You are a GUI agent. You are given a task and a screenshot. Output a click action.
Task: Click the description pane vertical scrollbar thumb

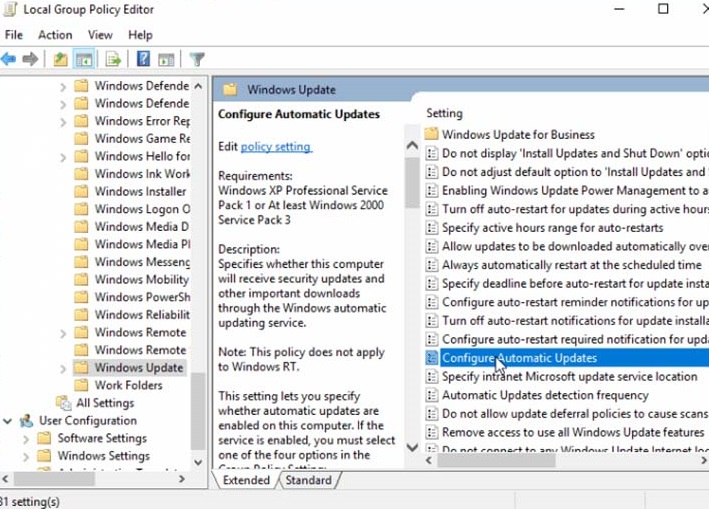click(x=412, y=183)
